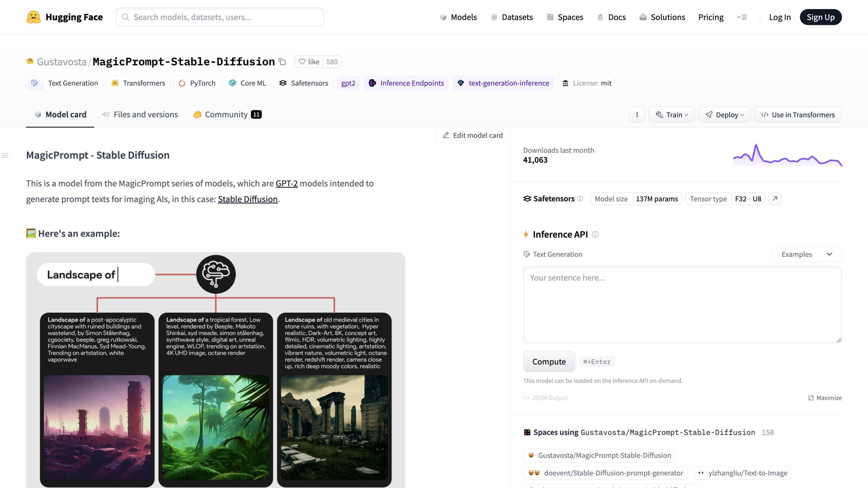Expand the Train dropdown
This screenshot has height=488, width=868.
coord(671,115)
